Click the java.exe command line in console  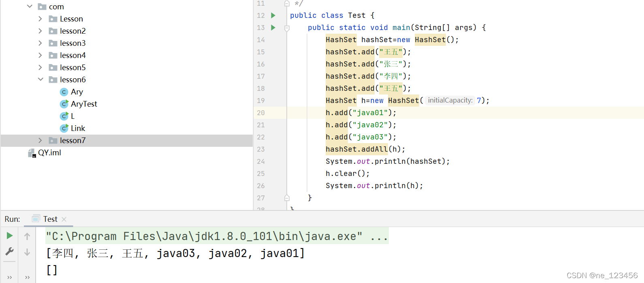click(217, 236)
